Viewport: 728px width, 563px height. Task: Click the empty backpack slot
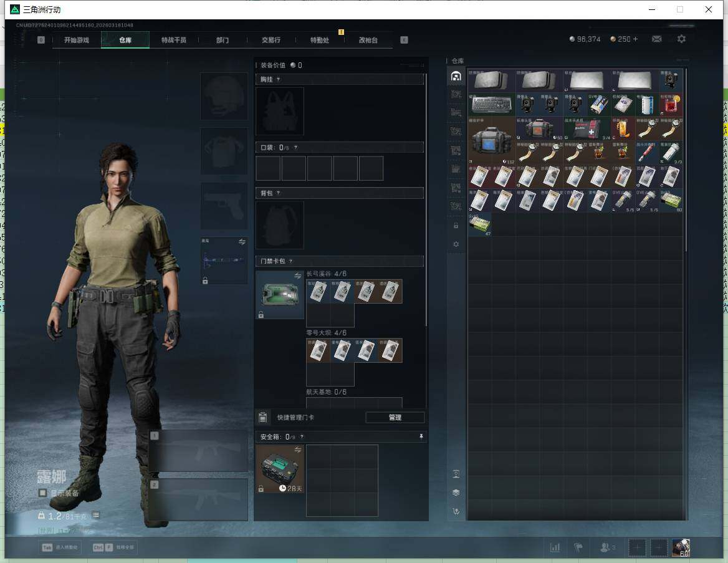[x=280, y=225]
